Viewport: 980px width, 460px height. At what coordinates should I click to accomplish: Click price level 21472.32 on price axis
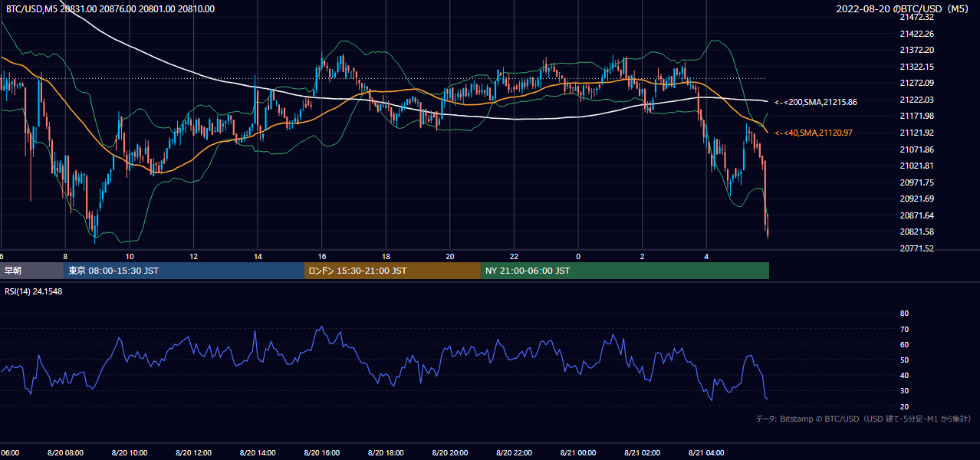916,17
